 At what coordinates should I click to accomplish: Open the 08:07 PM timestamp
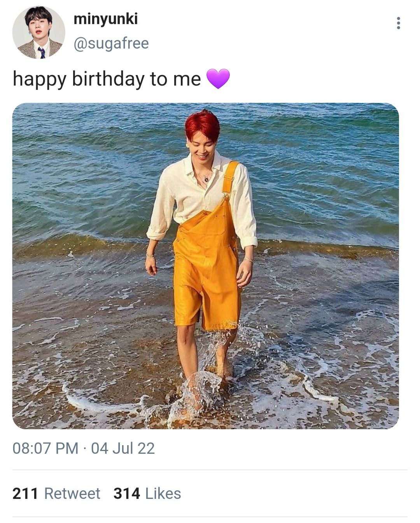[x=45, y=448]
